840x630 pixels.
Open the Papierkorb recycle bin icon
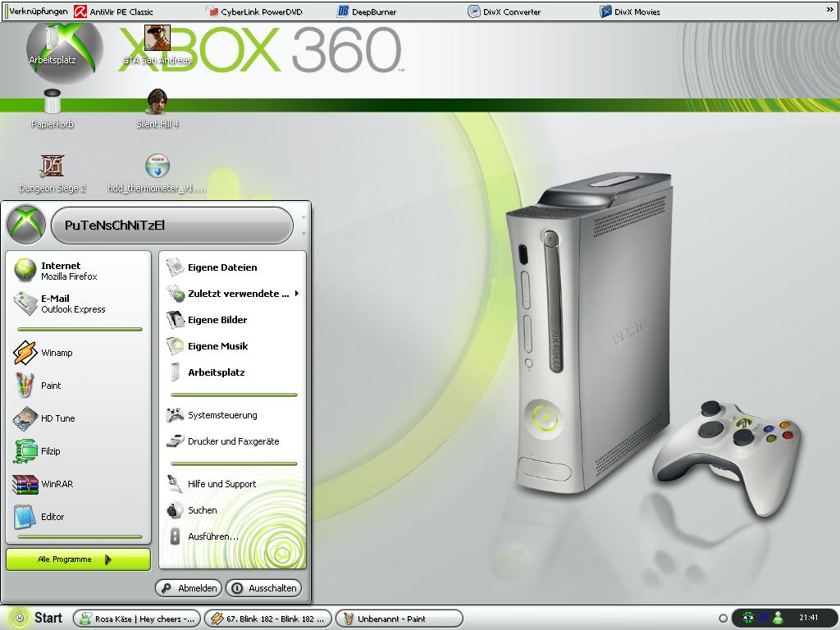click(52, 109)
